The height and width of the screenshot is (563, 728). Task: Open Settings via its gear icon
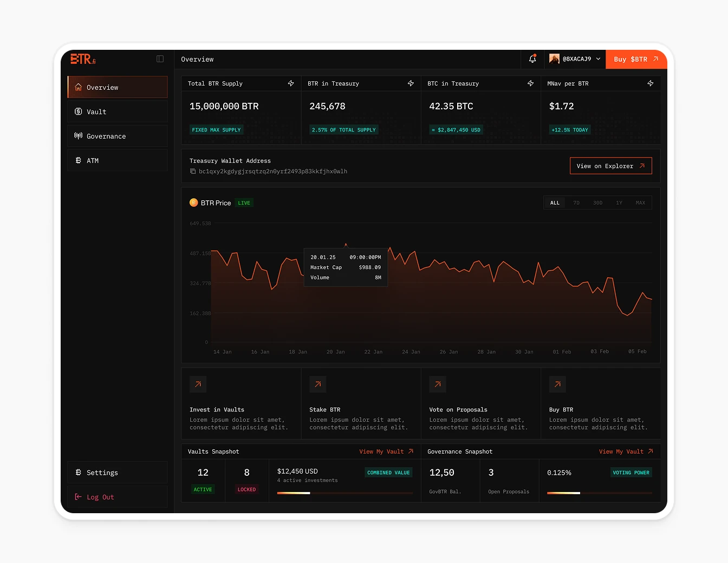tap(78, 472)
